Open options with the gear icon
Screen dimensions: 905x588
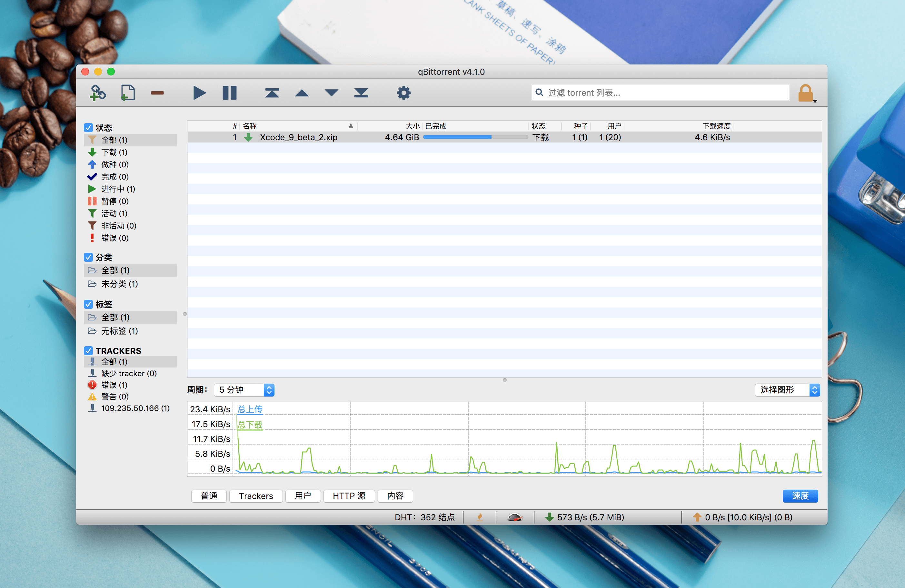(403, 93)
